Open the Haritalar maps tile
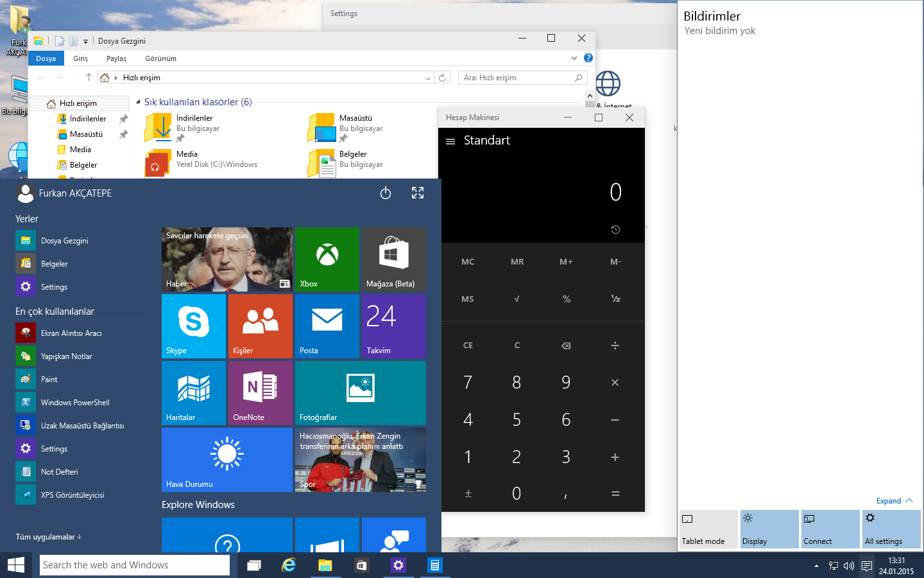The width and height of the screenshot is (924, 578). click(x=194, y=393)
